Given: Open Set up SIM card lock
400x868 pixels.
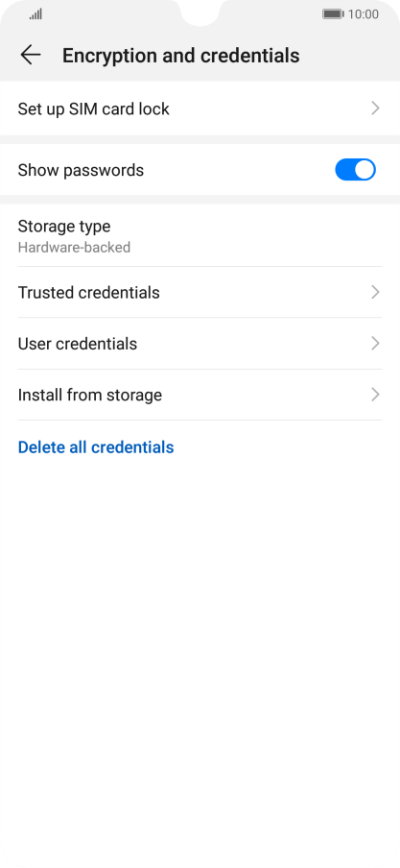Looking at the screenshot, I should click(200, 108).
